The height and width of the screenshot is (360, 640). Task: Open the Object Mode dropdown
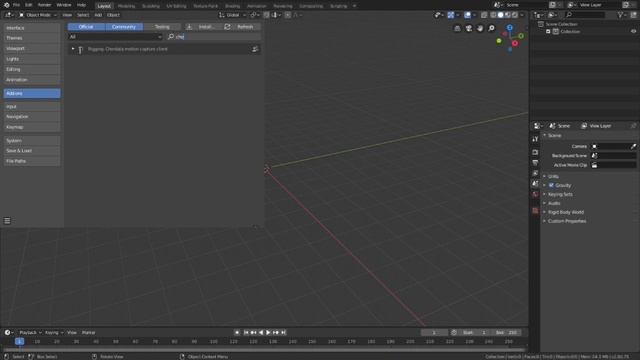[x=38, y=15]
